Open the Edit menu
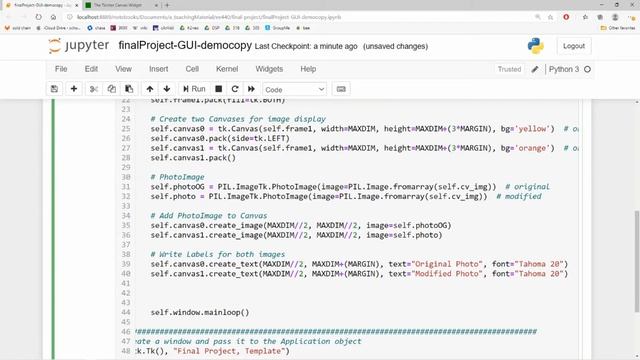The image size is (640, 360). tap(91, 69)
